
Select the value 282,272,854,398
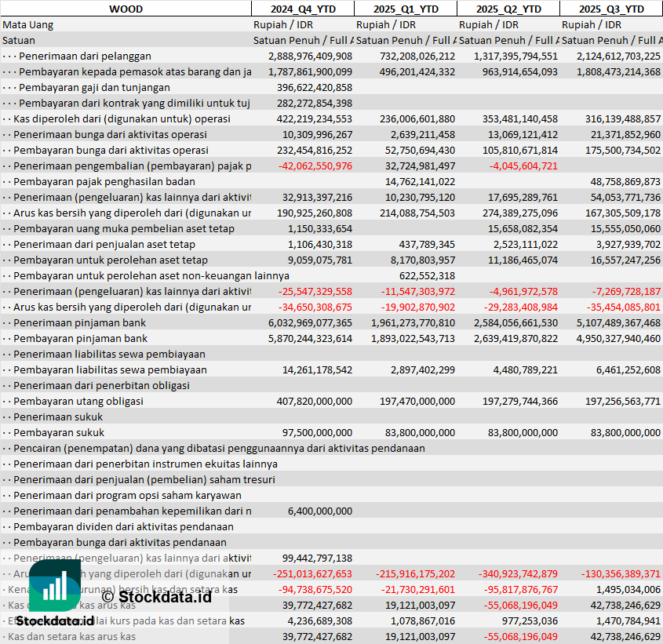(x=314, y=104)
